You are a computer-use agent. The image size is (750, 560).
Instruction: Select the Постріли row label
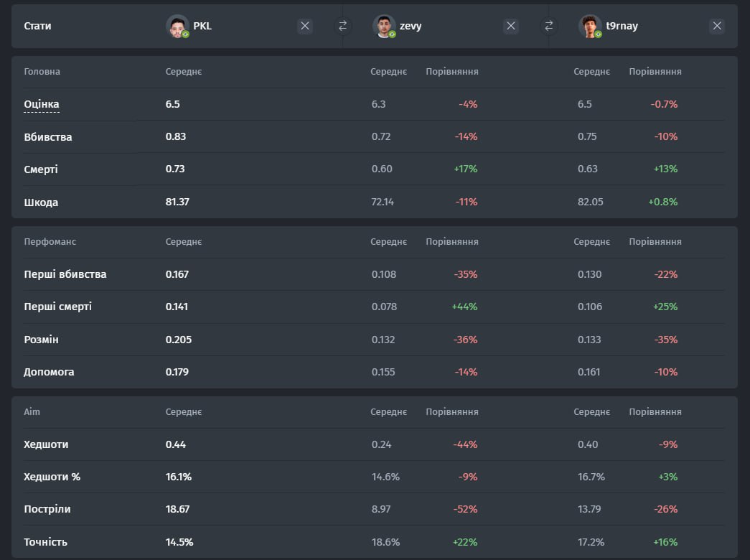pyautogui.click(x=47, y=509)
